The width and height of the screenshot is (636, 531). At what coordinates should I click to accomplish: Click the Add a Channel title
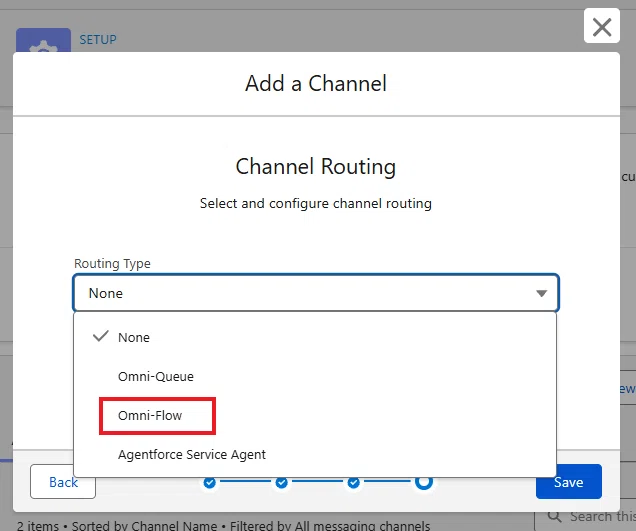click(316, 84)
